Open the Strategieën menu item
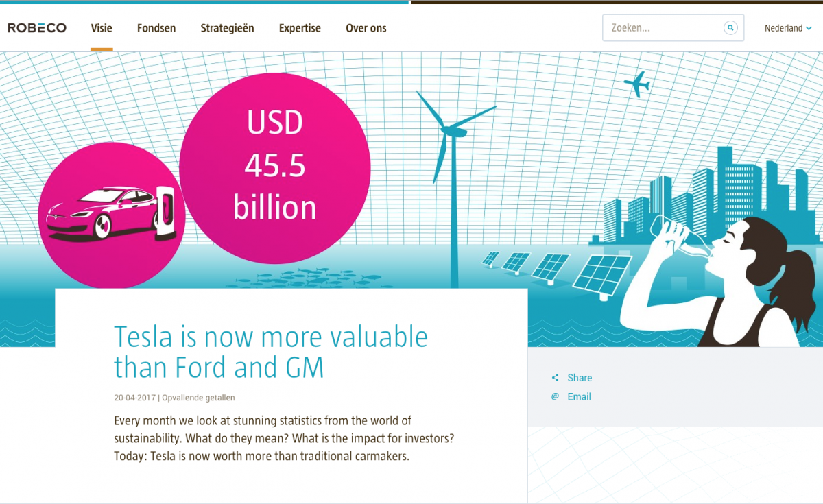 click(227, 28)
